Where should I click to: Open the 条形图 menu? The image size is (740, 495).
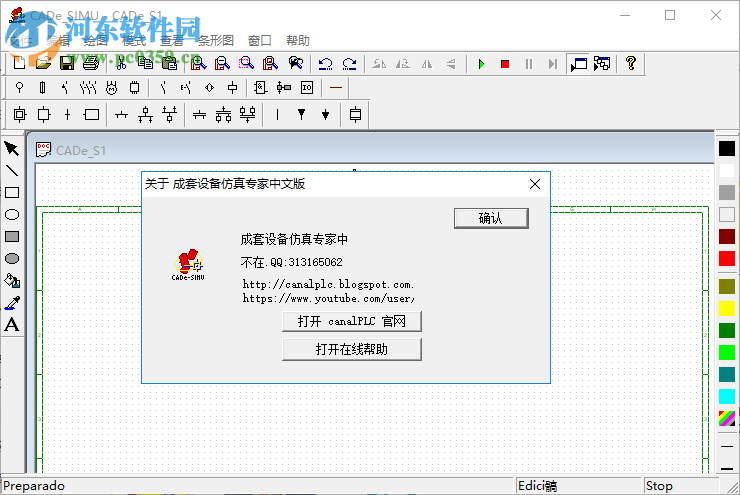216,41
